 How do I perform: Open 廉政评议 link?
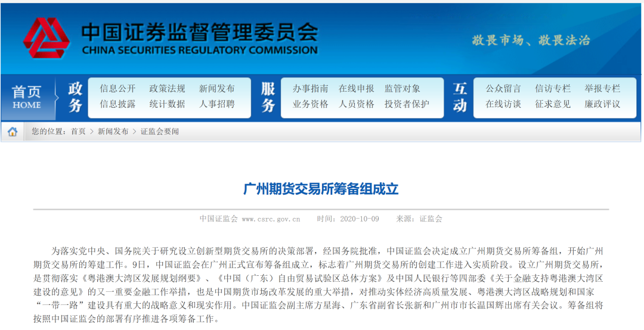[x=602, y=104]
